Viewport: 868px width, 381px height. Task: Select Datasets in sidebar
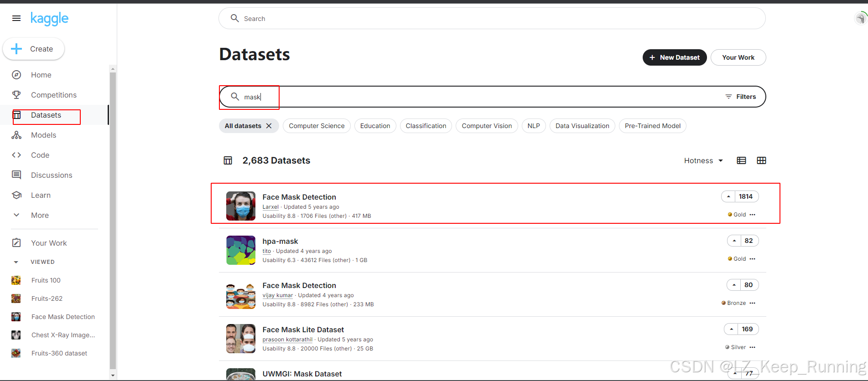coord(46,115)
